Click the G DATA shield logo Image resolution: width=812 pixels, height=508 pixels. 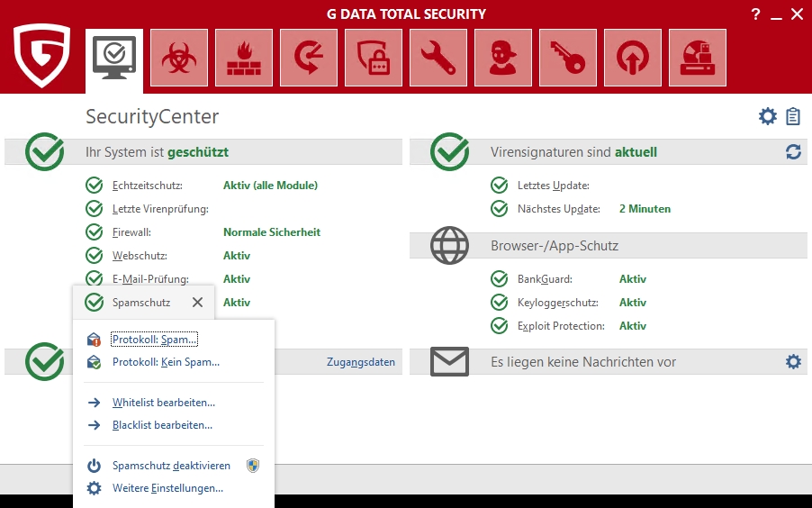coord(41,55)
